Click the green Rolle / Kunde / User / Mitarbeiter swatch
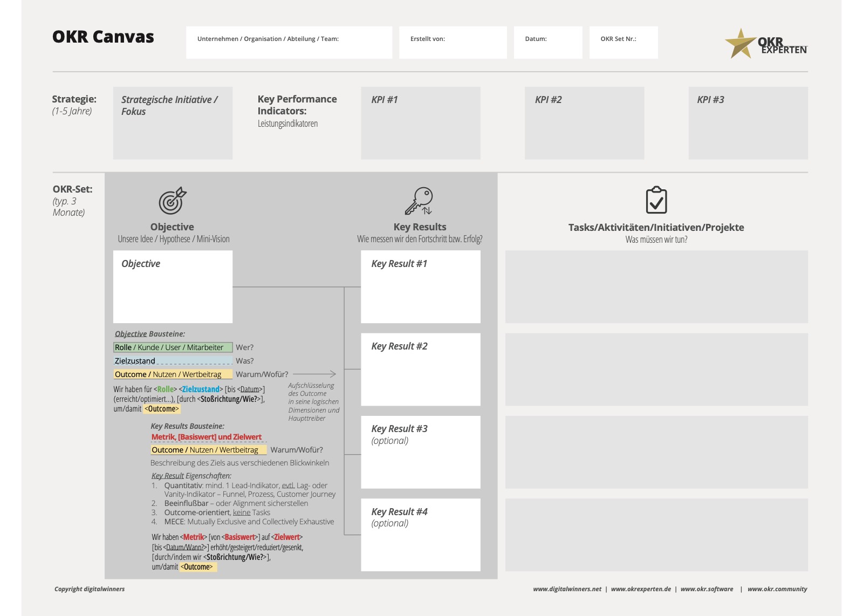 173,347
